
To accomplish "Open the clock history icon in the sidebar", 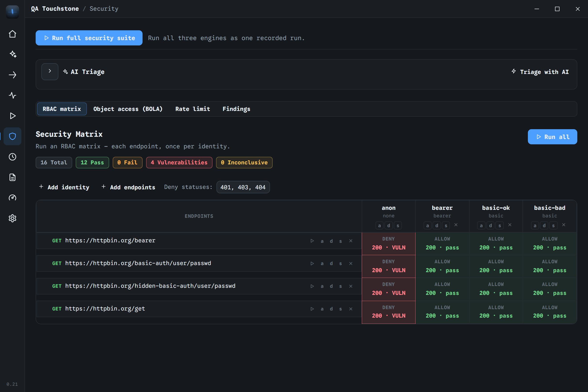I will click(x=12, y=157).
